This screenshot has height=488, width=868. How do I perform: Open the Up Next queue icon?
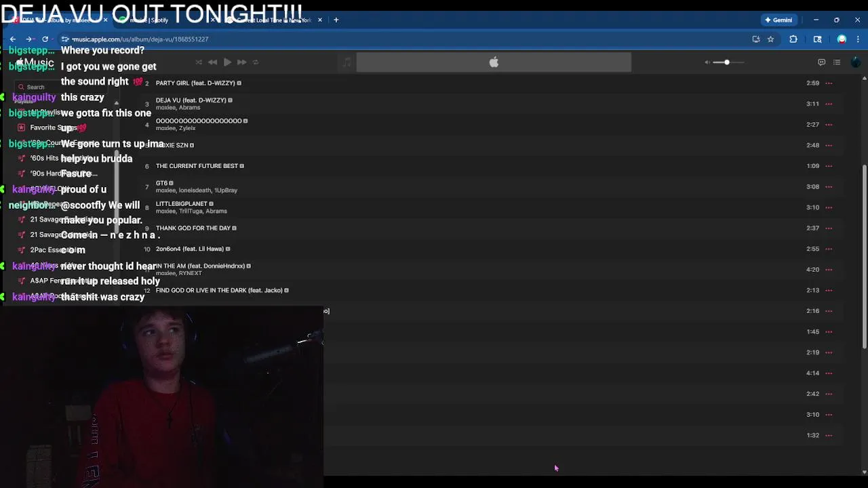(x=837, y=62)
